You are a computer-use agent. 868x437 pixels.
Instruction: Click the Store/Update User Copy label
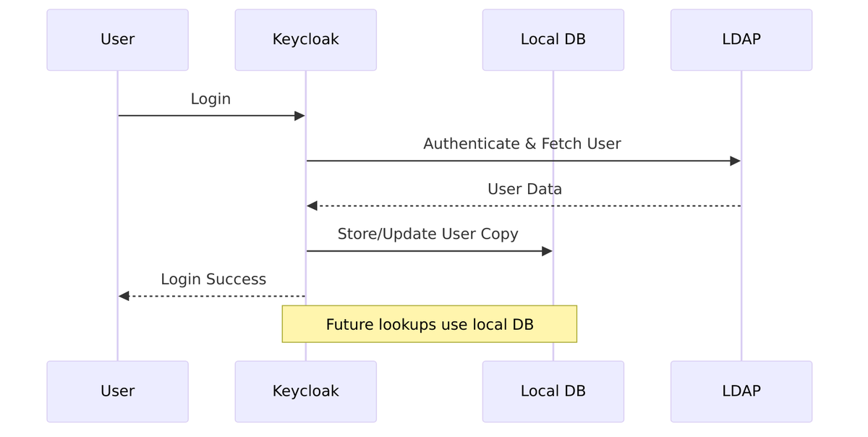427,234
